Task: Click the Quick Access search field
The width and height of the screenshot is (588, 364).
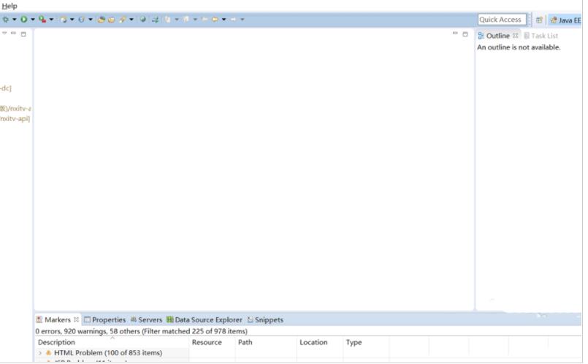Action: pyautogui.click(x=501, y=20)
